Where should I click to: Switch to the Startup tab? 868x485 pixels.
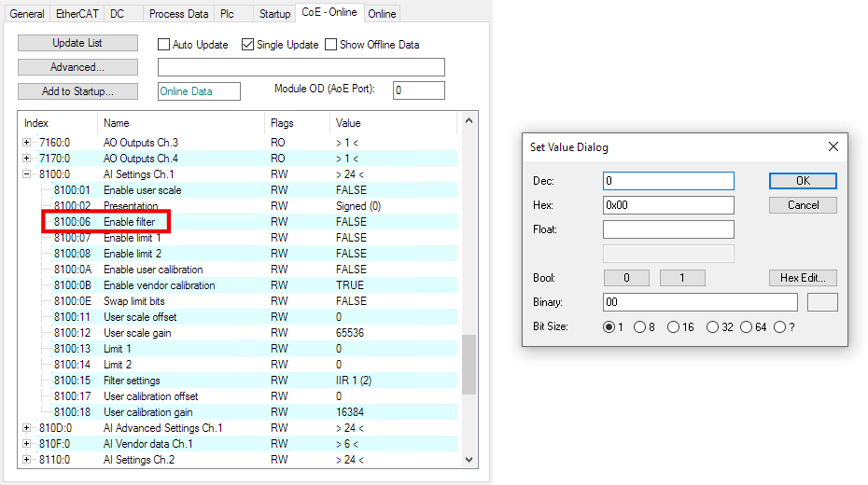coord(274,14)
